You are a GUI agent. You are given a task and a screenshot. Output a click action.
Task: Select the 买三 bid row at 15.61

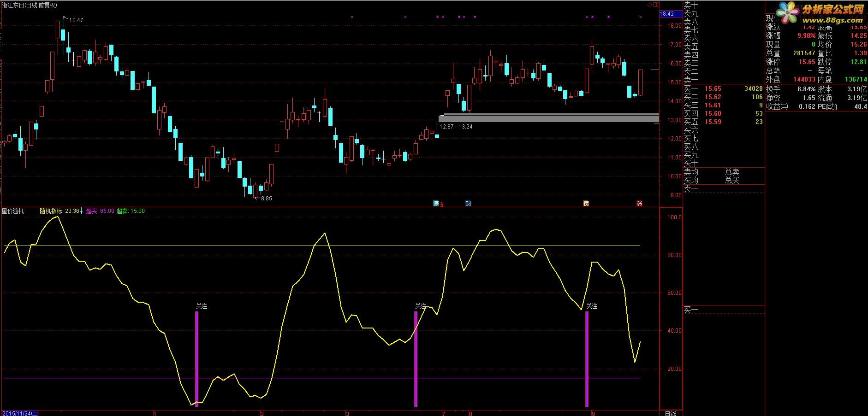coord(723,105)
